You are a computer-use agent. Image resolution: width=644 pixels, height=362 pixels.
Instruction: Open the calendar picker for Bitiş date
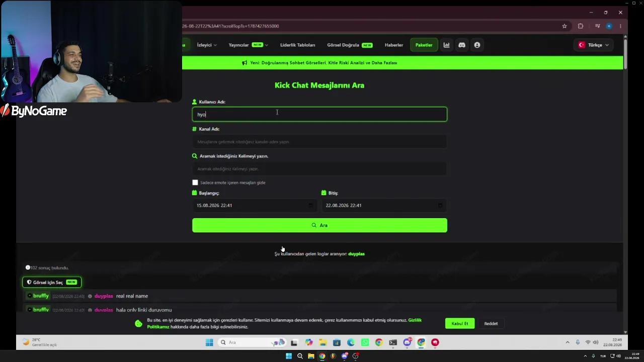[440, 206]
